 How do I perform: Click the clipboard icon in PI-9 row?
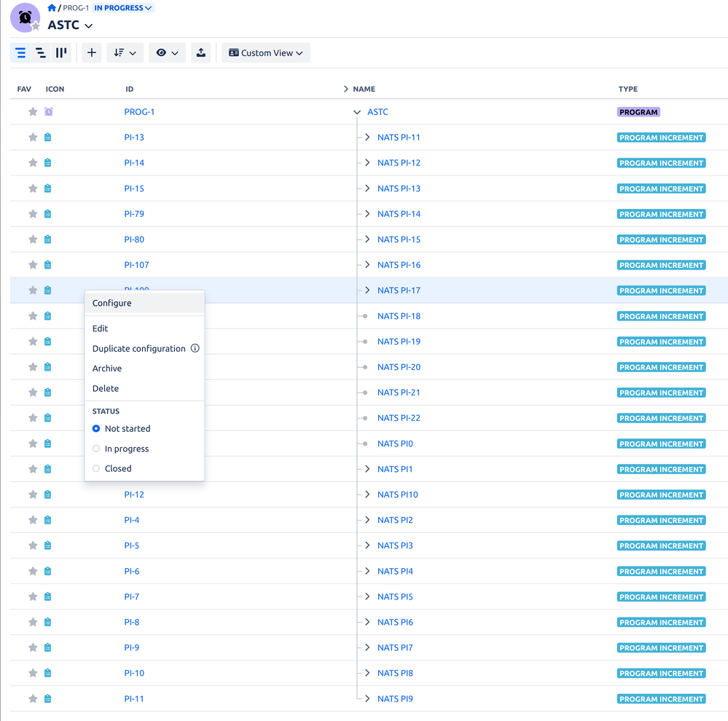(x=48, y=647)
